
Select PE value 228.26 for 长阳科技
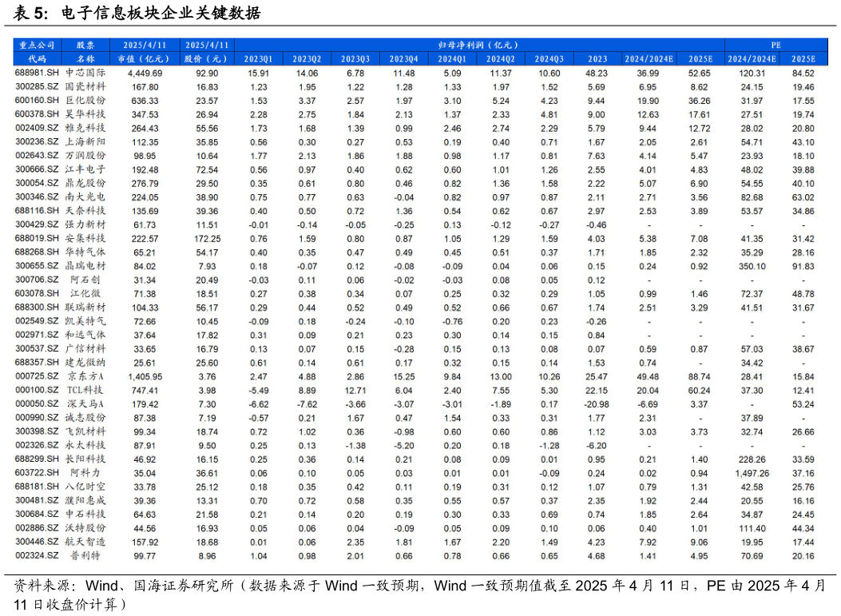[752, 460]
